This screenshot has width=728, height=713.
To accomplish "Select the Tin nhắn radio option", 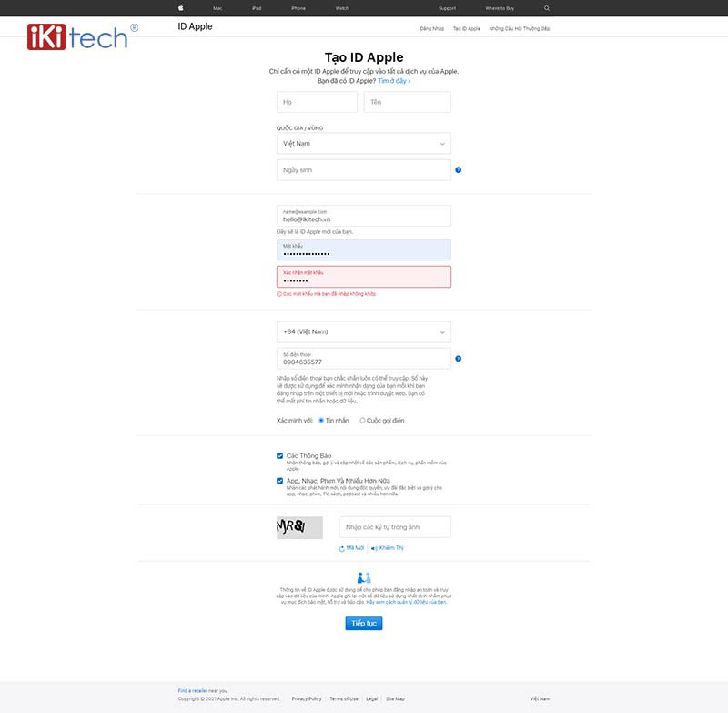I will [x=321, y=421].
